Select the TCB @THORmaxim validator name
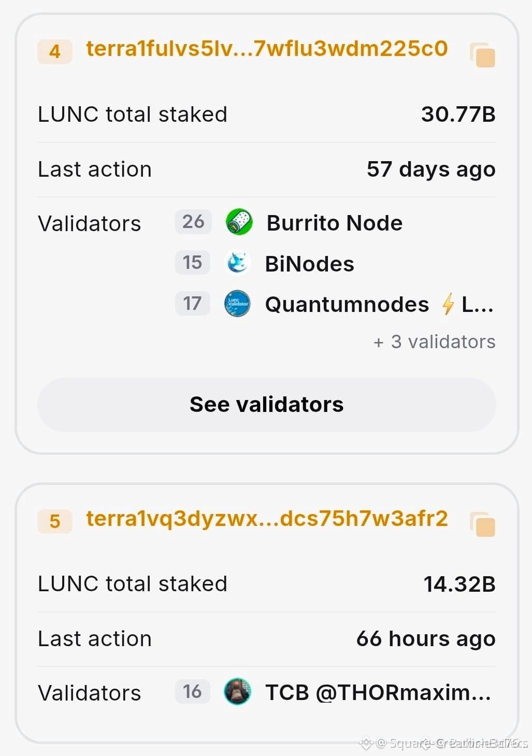The height and width of the screenshot is (756, 532). [378, 693]
